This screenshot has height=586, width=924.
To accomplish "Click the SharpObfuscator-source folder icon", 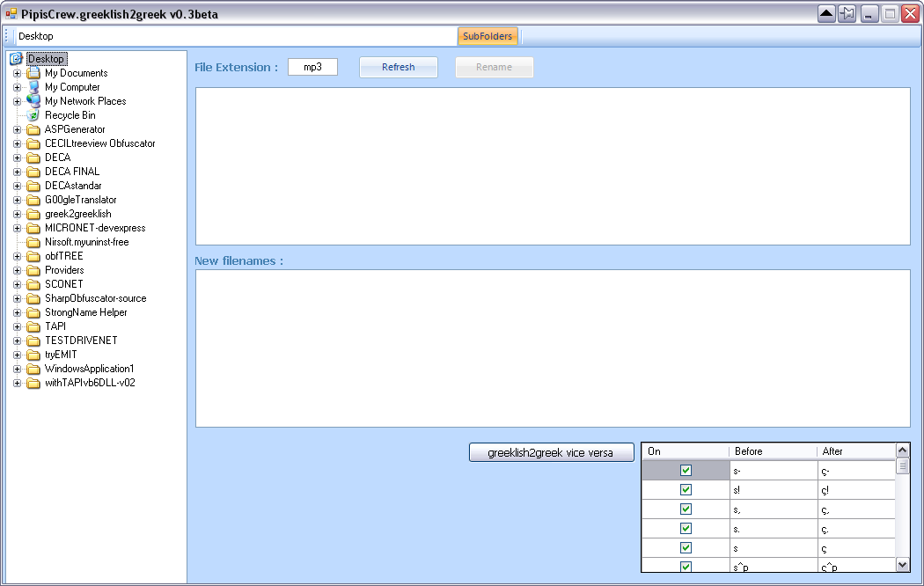I will (x=33, y=298).
